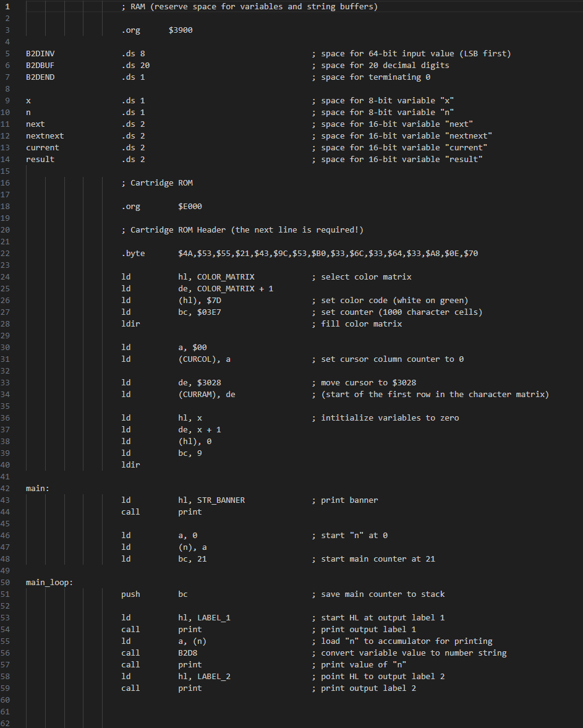Select the B2DINV variable name
The width and height of the screenshot is (583, 728).
click(x=40, y=53)
